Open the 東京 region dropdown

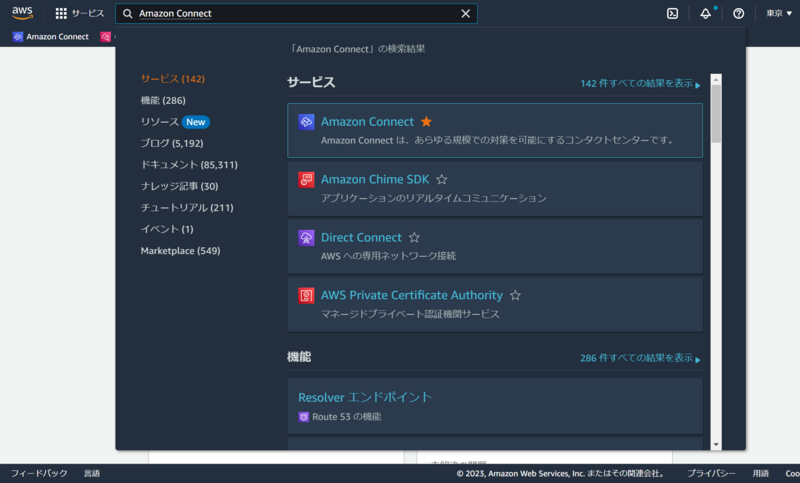pos(779,13)
